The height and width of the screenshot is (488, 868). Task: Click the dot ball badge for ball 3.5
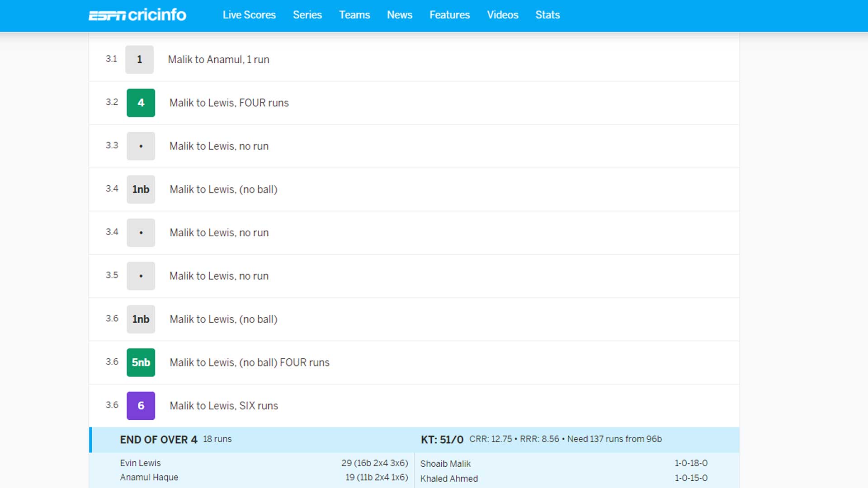click(x=141, y=276)
